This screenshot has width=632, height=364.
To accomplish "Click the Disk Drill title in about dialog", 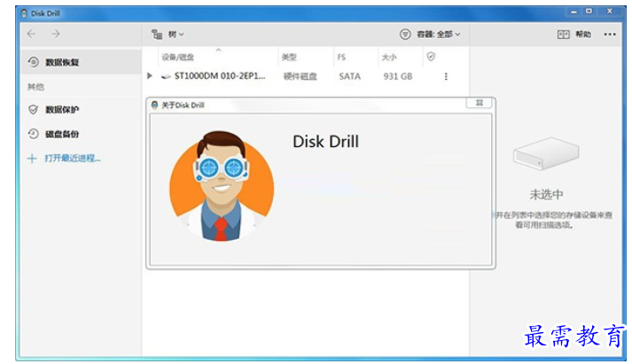I will (x=325, y=142).
